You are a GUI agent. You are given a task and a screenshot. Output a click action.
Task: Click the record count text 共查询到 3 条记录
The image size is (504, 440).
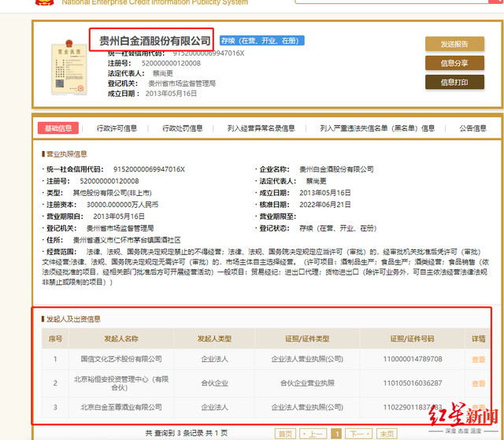[x=174, y=433]
